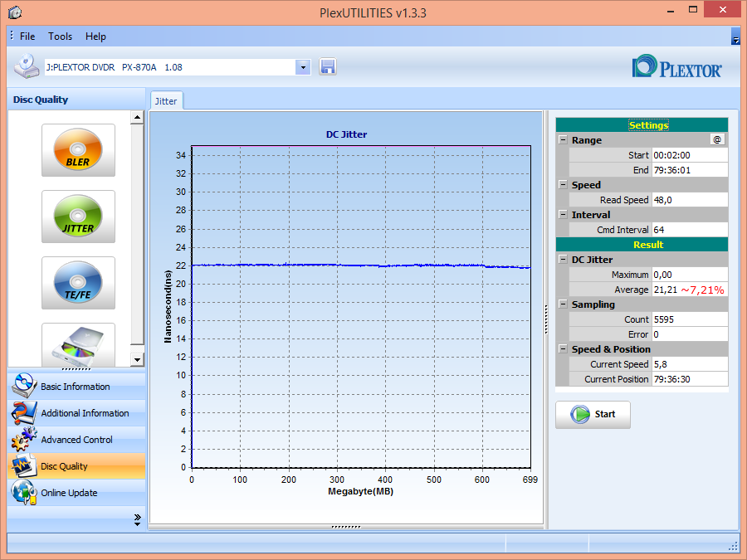Viewport: 747px width, 560px height.
Task: Expand the navigation pane overflow chevron
Action: click(137, 519)
